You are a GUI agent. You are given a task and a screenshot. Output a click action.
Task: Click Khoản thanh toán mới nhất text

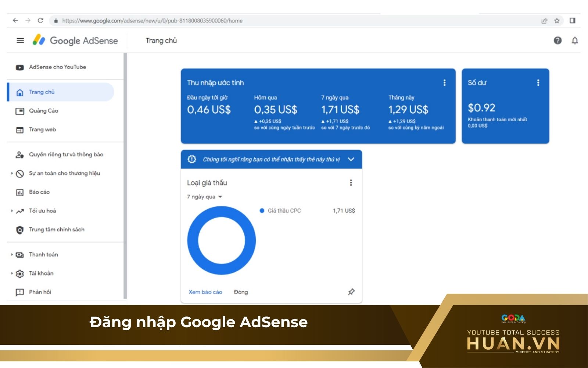(x=497, y=120)
